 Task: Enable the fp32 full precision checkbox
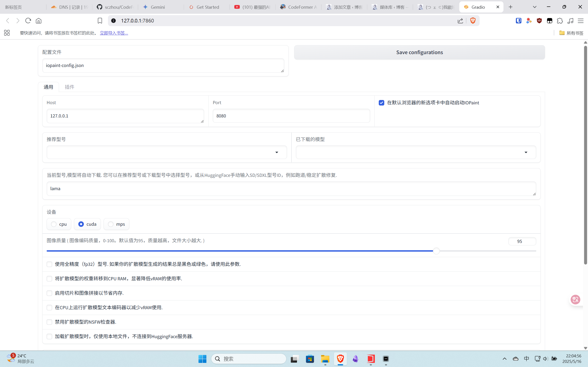pyautogui.click(x=49, y=264)
